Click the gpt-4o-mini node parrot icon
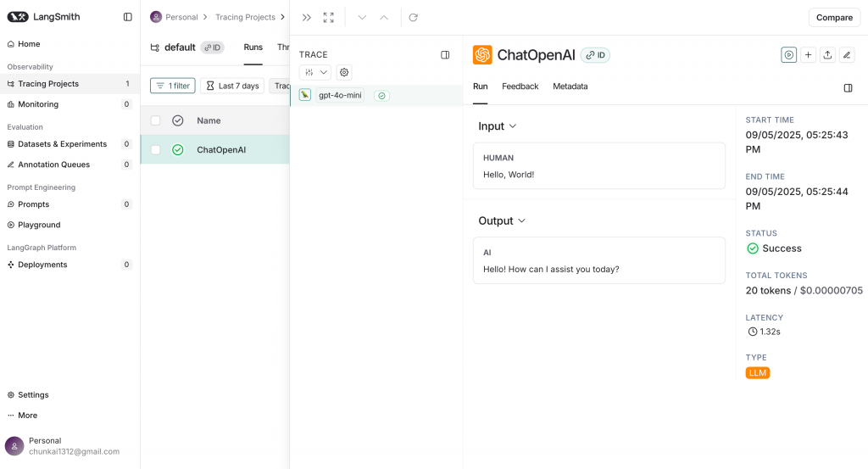868x469 pixels. tap(305, 95)
